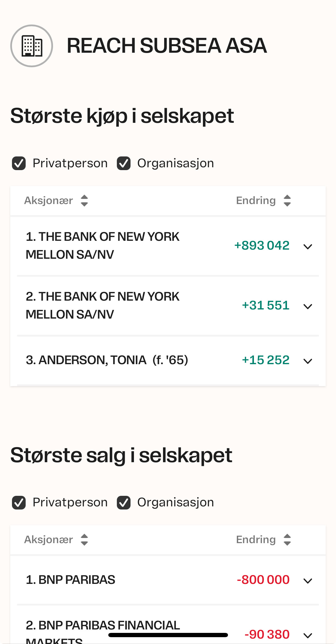
Task: Open the first Bank of New York Mellon entry
Action: coord(168,246)
